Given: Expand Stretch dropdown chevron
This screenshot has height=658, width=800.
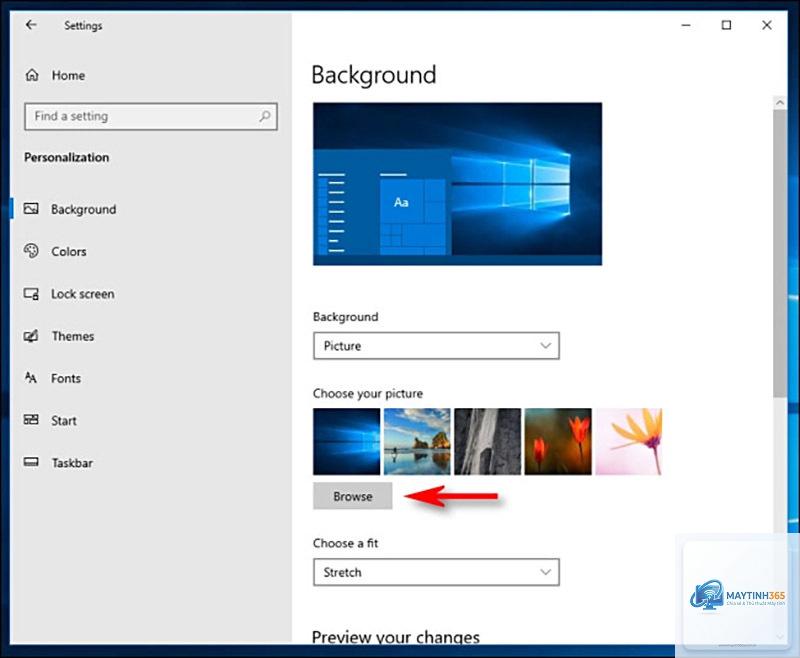Looking at the screenshot, I should click(545, 572).
